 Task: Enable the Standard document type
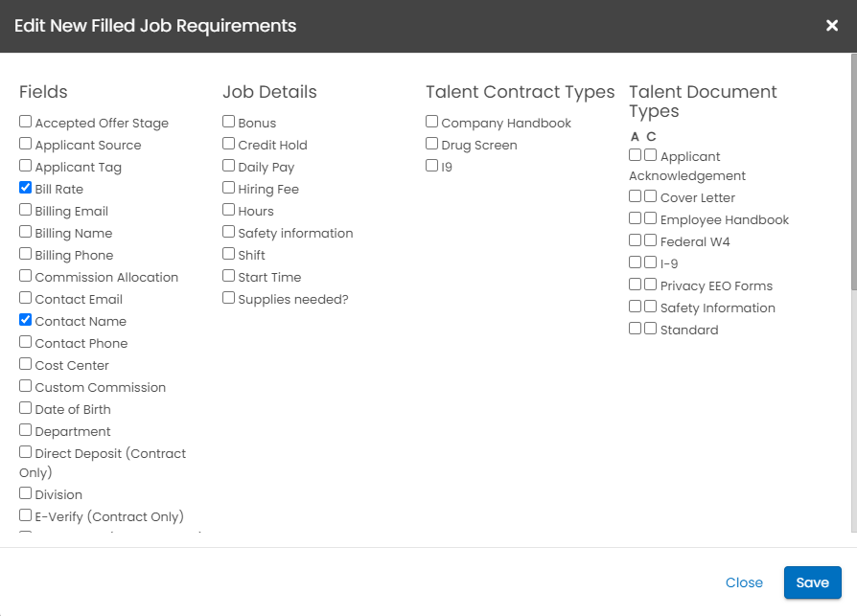[634, 328]
